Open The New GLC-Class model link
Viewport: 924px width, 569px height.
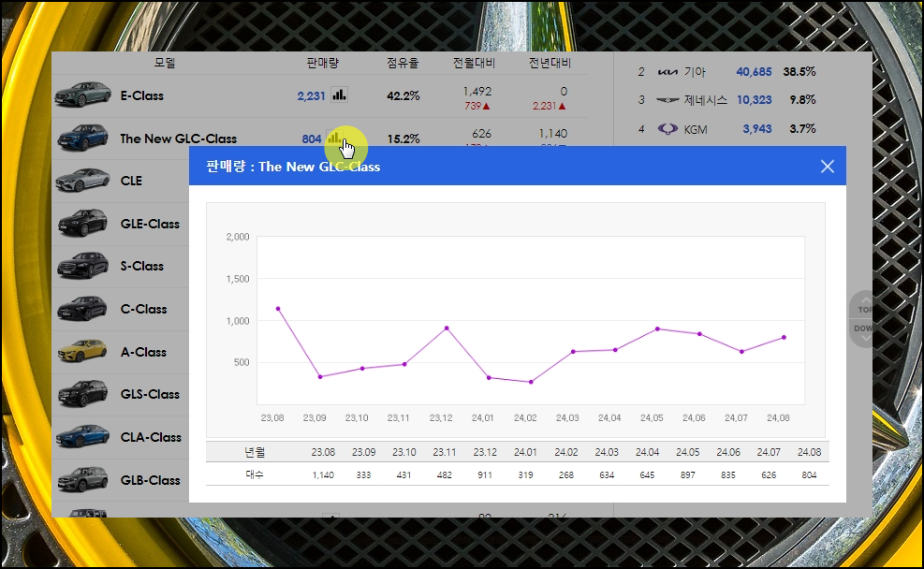pyautogui.click(x=179, y=139)
